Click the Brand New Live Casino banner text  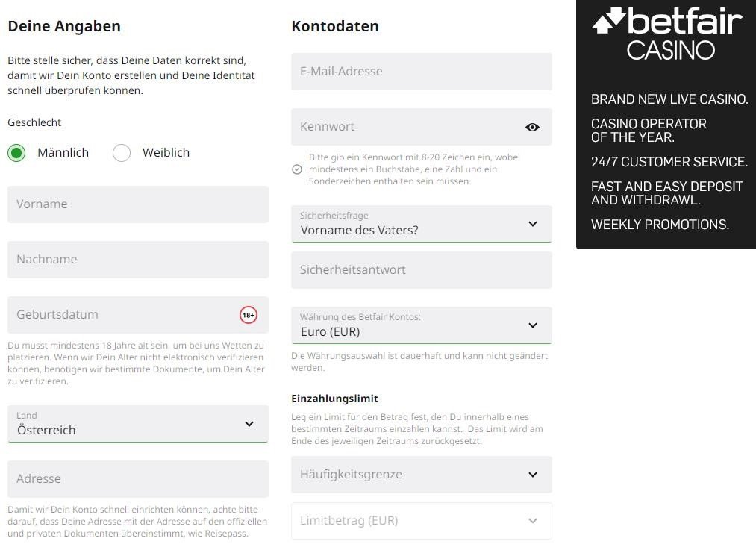coord(669,99)
